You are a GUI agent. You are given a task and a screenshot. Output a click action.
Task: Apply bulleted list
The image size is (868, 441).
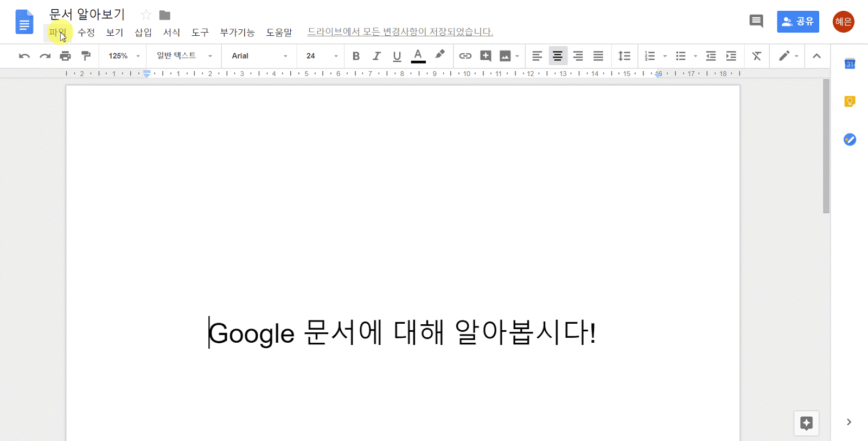tap(681, 56)
